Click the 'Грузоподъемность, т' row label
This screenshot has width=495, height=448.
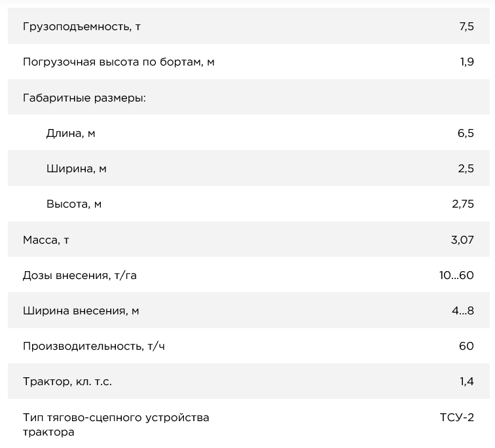pos(82,27)
